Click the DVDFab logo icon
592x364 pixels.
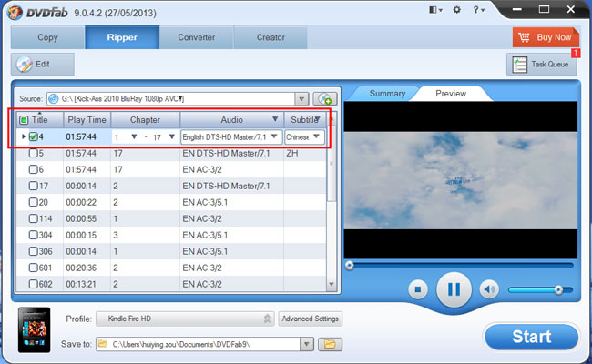coord(15,14)
